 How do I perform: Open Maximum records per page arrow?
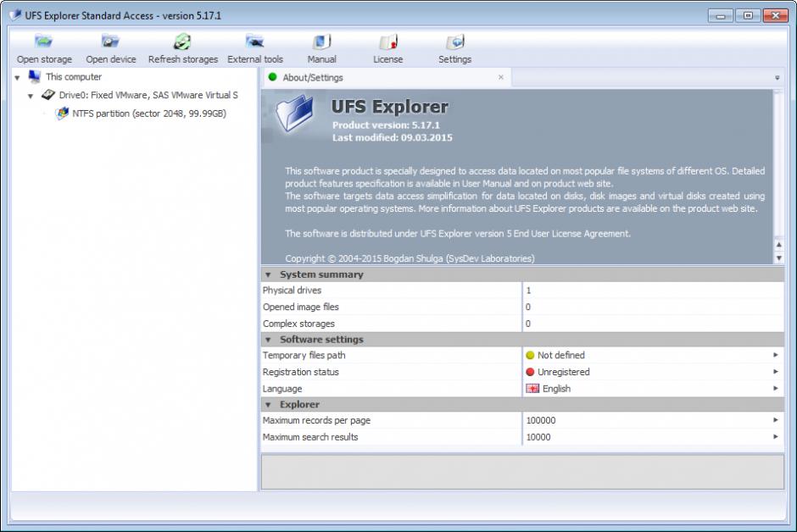tap(776, 420)
